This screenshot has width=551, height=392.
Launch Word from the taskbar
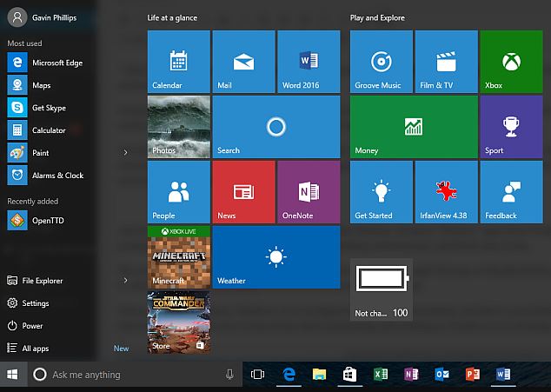pyautogui.click(x=503, y=375)
